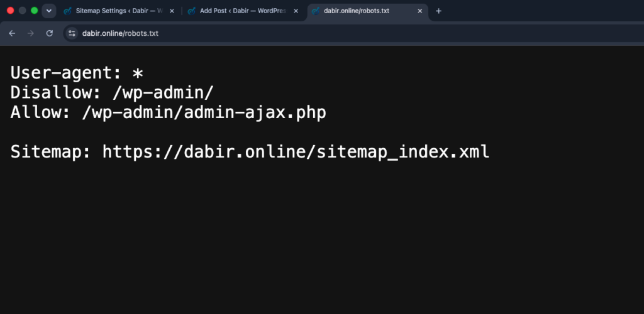Click the 'User-agent: *' line
Image resolution: width=644 pixels, height=314 pixels.
pyautogui.click(x=77, y=73)
